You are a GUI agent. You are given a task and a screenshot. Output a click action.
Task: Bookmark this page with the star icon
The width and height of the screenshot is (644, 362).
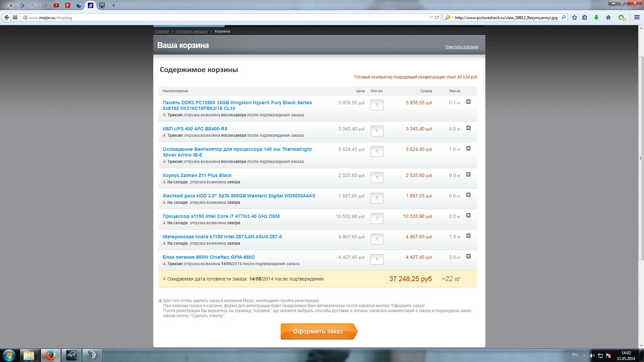coord(575,17)
